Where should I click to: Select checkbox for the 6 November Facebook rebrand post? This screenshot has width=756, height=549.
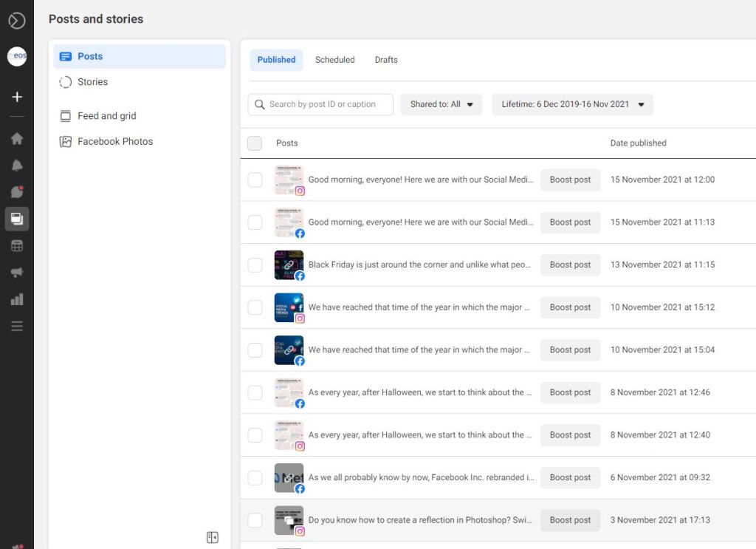[255, 477]
